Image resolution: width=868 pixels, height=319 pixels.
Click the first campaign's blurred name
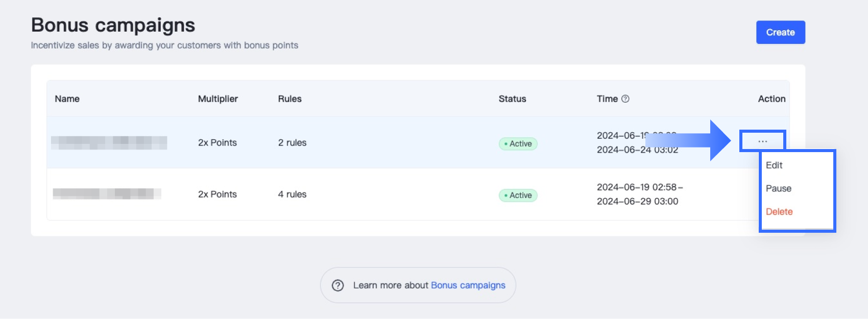[109, 142]
